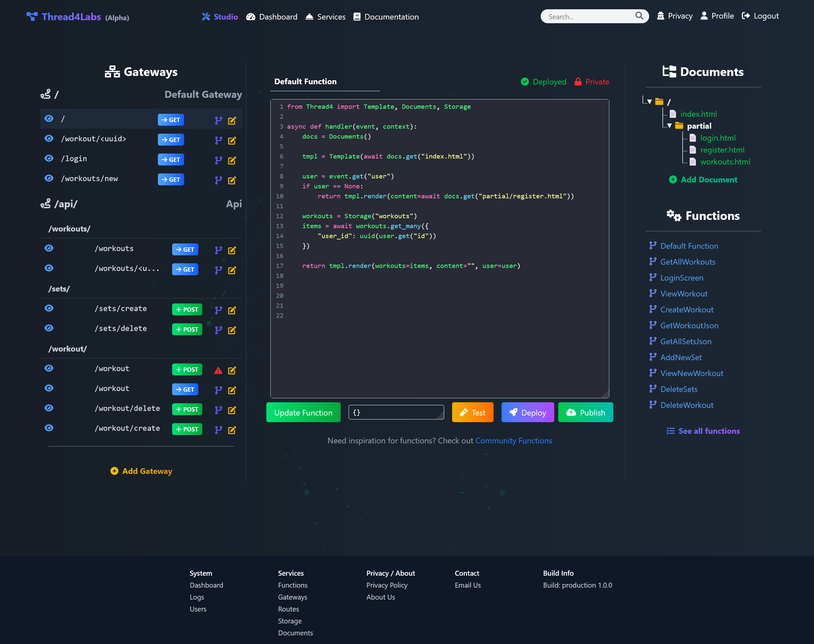Collapse the /sets/ route group
The width and height of the screenshot is (814, 644).
point(59,289)
